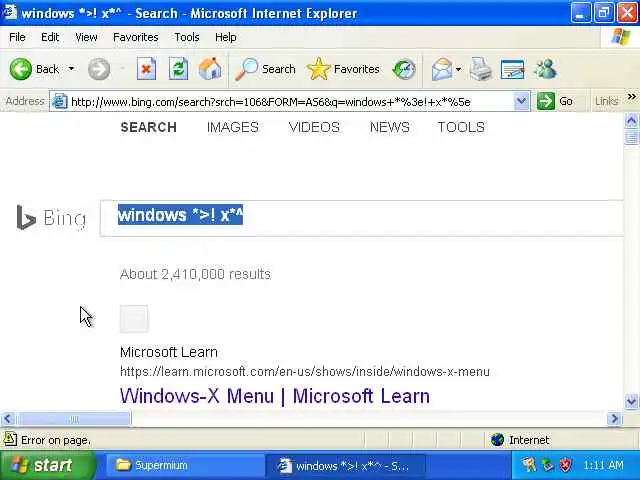Click the About 2,410,000 results text
640x480 pixels.
pos(195,274)
